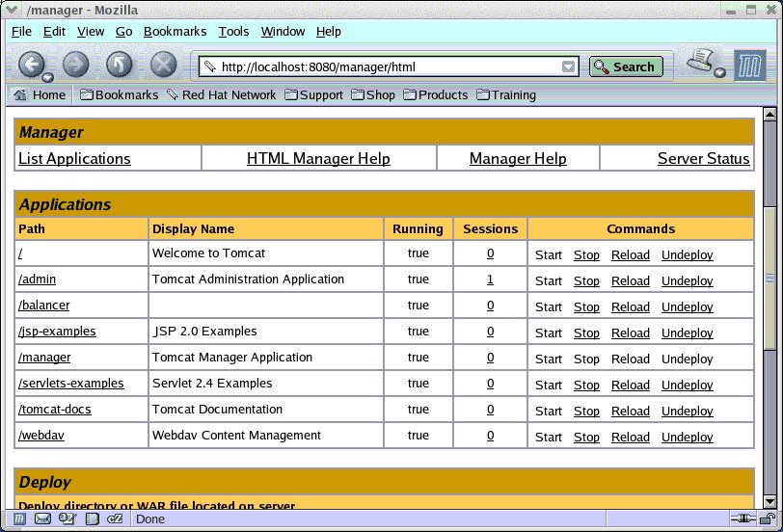Open the View menu
The image size is (783, 532).
click(91, 32)
